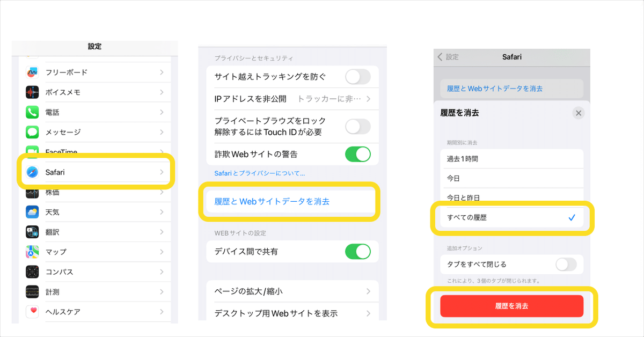Enable タブをすべて閉じる switch
Image resolution: width=644 pixels, height=337 pixels.
[566, 265]
